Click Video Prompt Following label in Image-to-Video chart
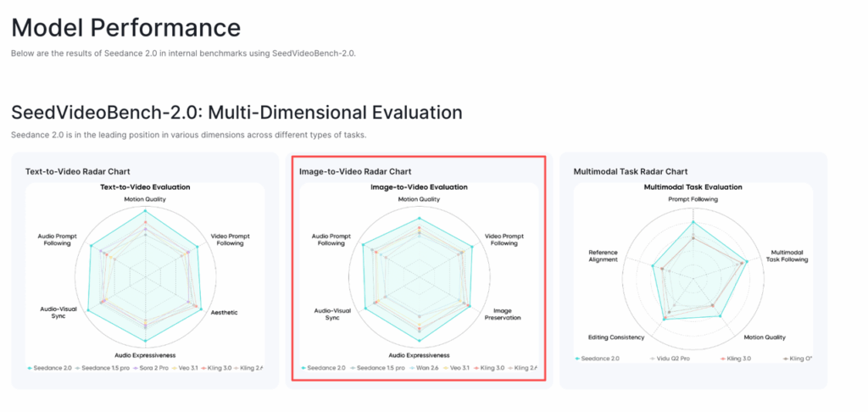The image size is (868, 412). [x=504, y=239]
